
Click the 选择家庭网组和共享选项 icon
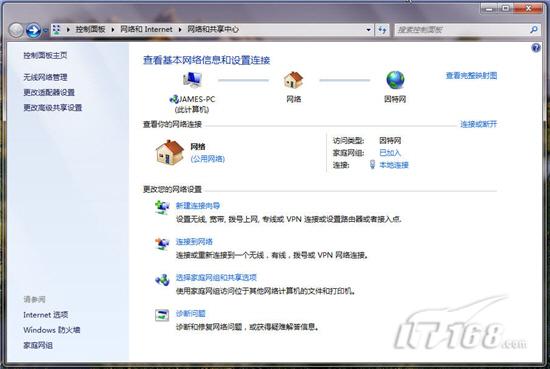(162, 280)
